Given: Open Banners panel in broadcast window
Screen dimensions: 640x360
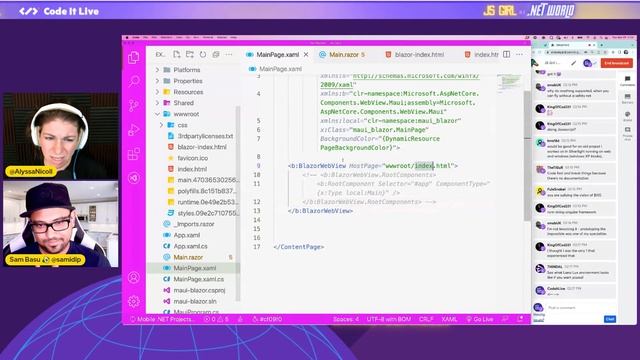Looking at the screenshot, I should (627, 98).
